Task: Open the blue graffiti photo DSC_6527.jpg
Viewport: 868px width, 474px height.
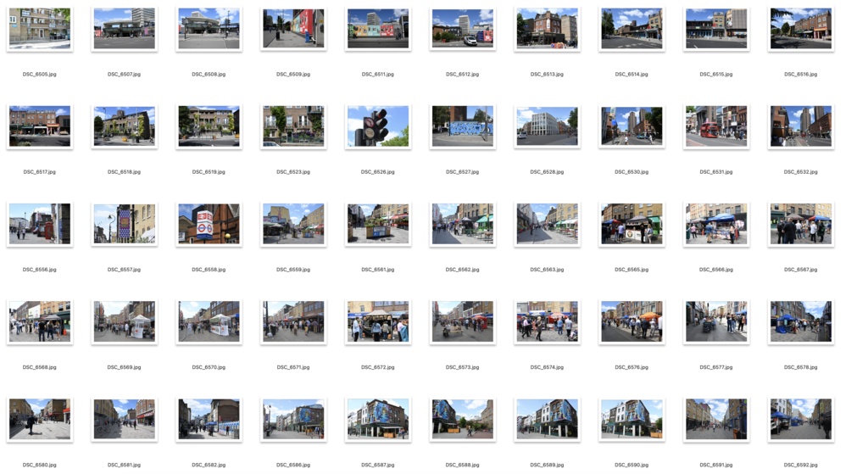Action: coord(463,126)
